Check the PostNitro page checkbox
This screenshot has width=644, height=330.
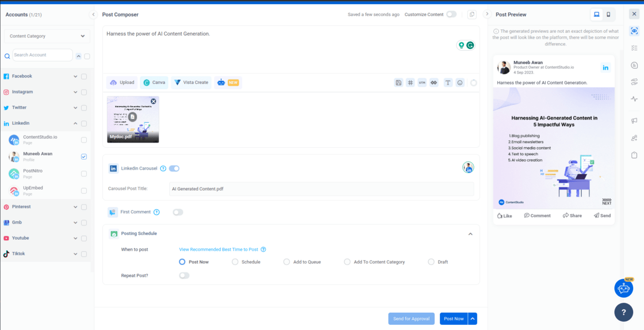84,174
